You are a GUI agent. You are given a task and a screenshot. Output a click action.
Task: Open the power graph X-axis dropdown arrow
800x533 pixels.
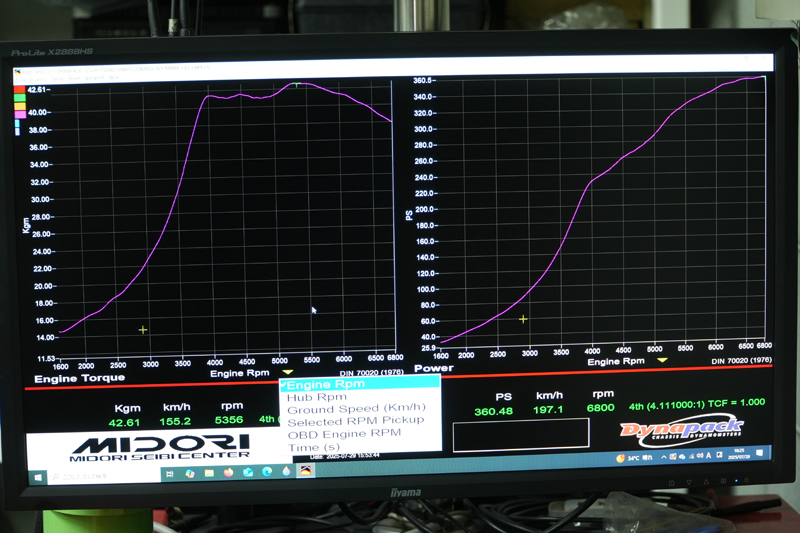[662, 360]
